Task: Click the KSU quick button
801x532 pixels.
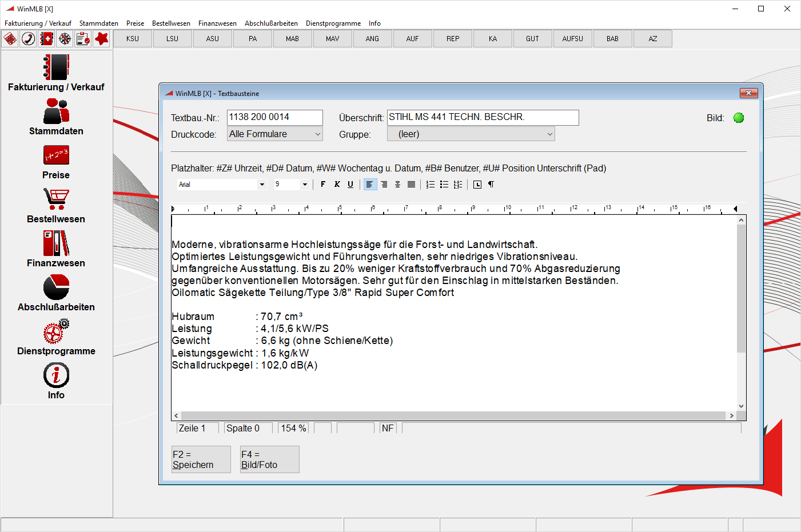Action: pyautogui.click(x=133, y=39)
